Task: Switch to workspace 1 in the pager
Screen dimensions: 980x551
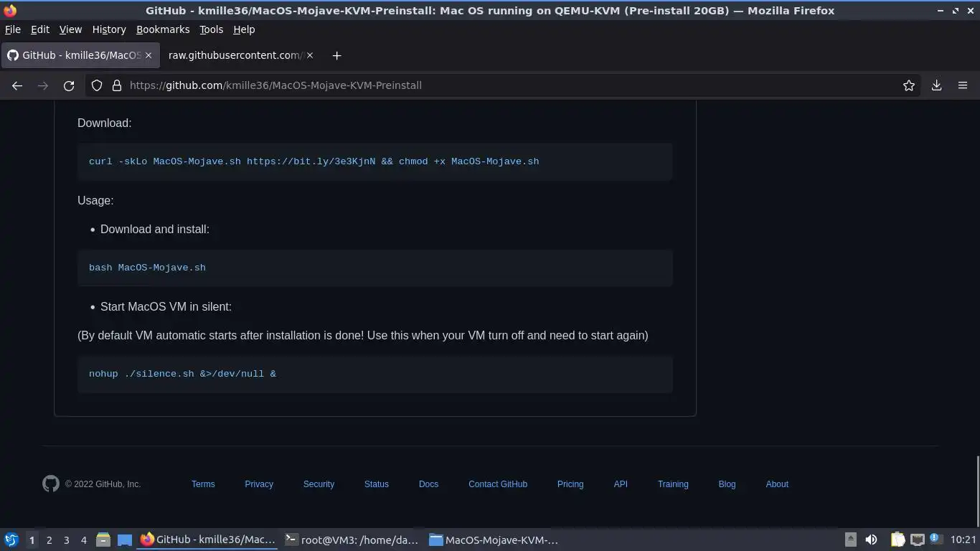Action: click(x=32, y=540)
